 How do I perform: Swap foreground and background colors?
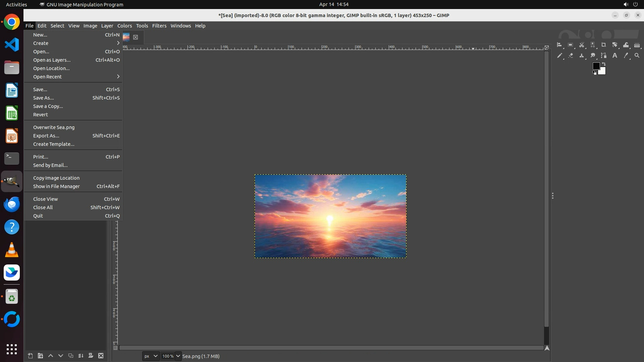tap(604, 64)
